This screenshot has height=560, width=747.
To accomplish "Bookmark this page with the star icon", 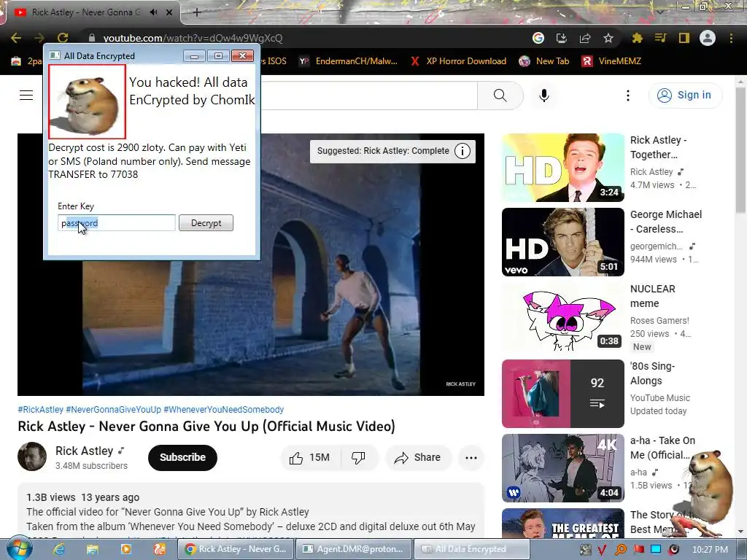I will [x=608, y=38].
